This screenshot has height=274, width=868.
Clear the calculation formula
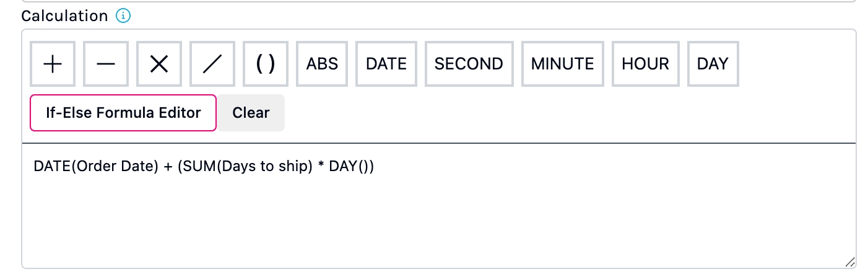(251, 113)
